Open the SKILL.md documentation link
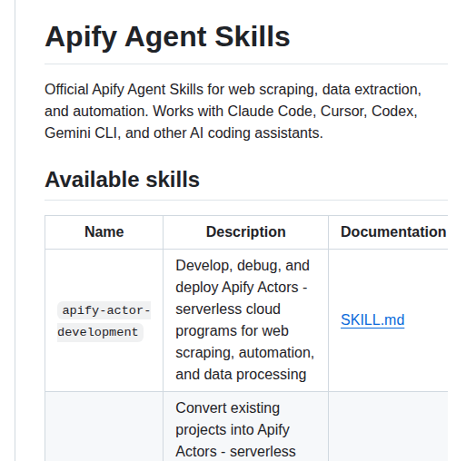Viewport: 476px width, 461px height. (372, 320)
